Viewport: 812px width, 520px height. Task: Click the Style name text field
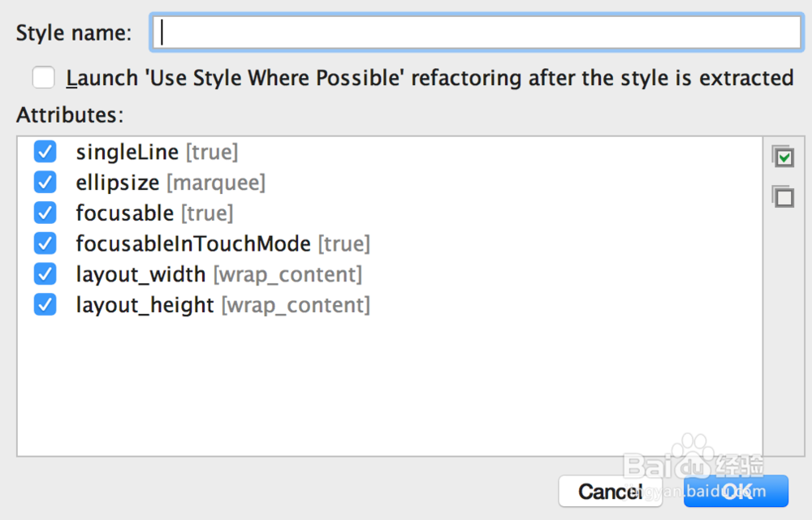[477, 32]
